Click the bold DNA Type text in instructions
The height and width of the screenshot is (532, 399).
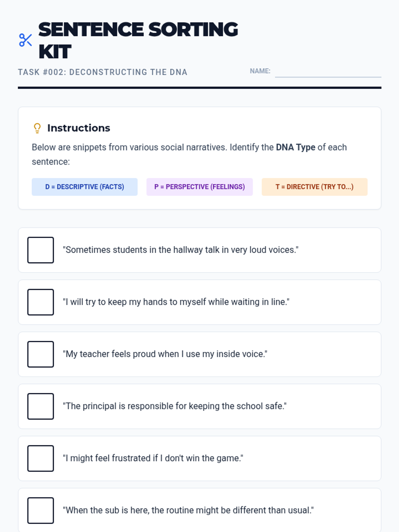point(295,147)
